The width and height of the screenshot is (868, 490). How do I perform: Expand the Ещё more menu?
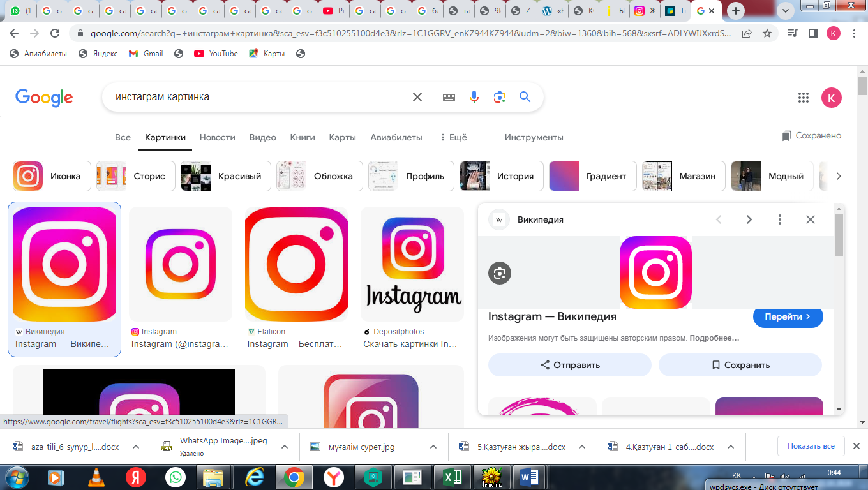point(453,137)
